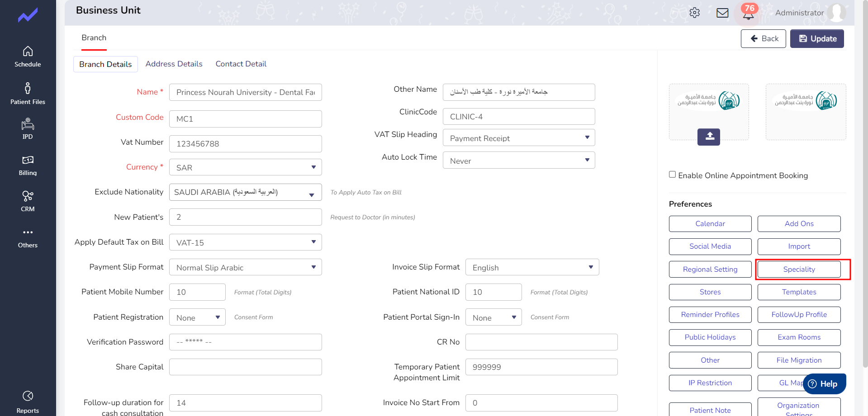This screenshot has width=868, height=416.
Task: Open Patient Files in sidebar
Action: coord(28,94)
